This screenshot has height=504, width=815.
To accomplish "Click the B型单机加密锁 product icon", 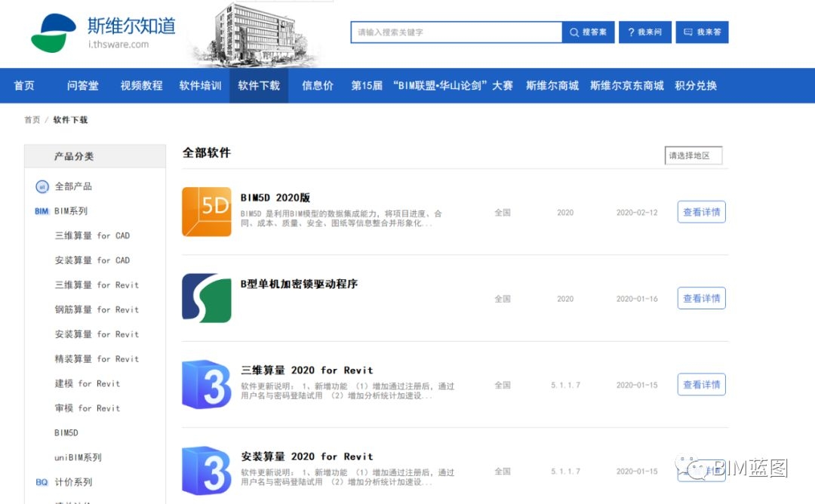I will tap(206, 298).
